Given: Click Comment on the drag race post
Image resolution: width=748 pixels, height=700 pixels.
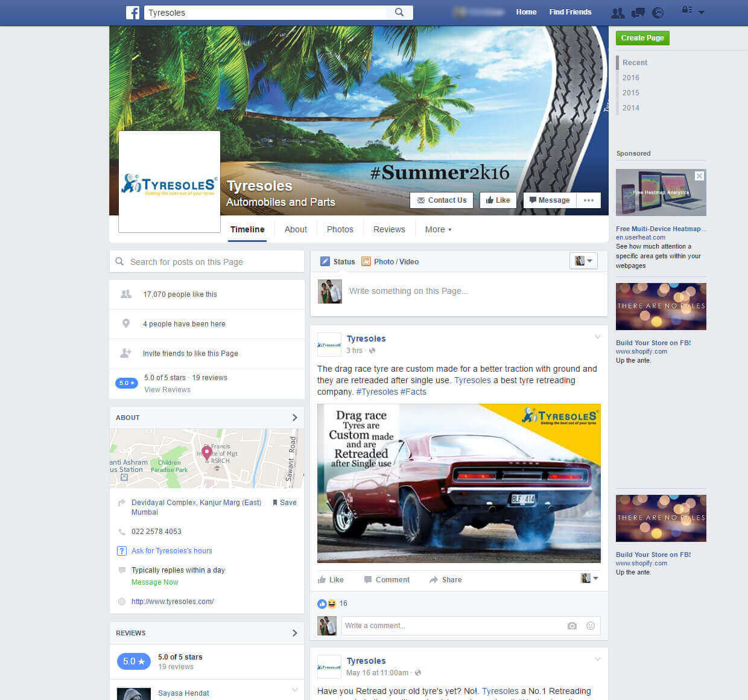Looking at the screenshot, I should coord(387,580).
